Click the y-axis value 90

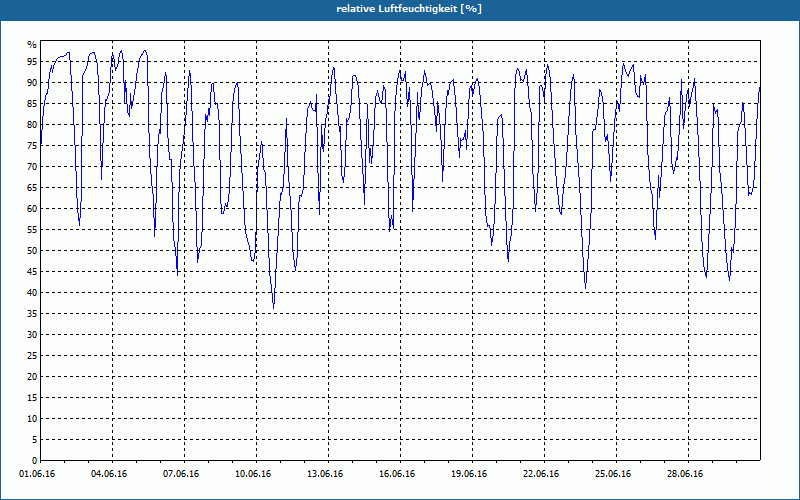[32, 83]
